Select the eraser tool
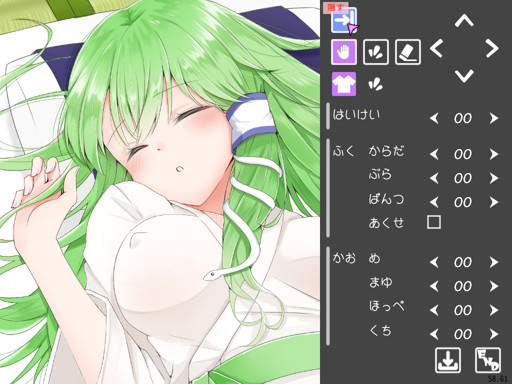The height and width of the screenshot is (384, 512). (x=408, y=52)
